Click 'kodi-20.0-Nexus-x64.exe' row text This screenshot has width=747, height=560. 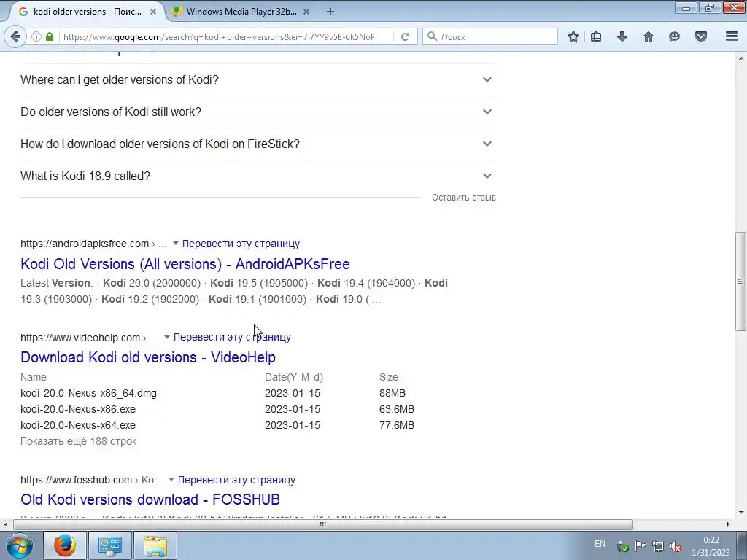click(78, 425)
